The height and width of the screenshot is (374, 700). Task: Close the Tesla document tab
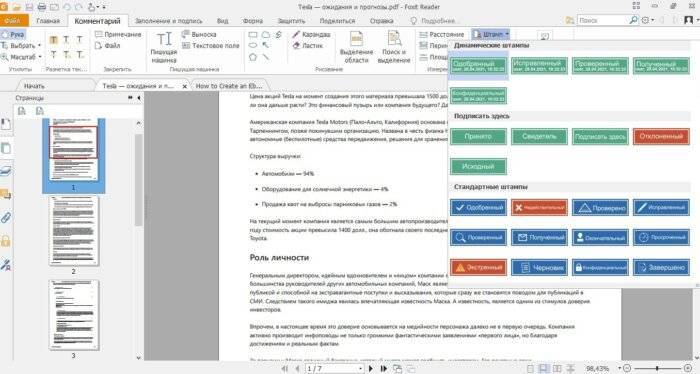(x=185, y=86)
